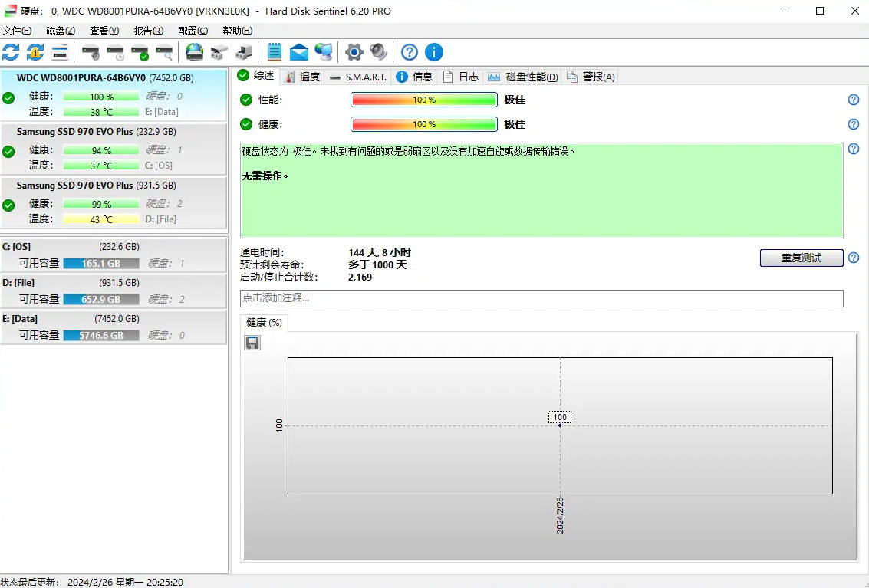The height and width of the screenshot is (588, 869).
Task: Save the health graph using floppy icon
Action: pyautogui.click(x=252, y=343)
